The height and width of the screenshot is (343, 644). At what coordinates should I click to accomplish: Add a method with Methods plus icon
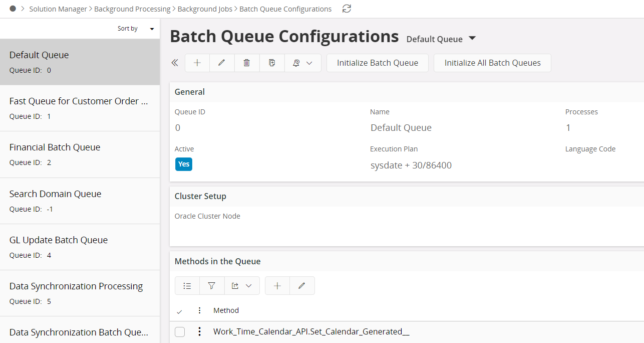pyautogui.click(x=277, y=286)
